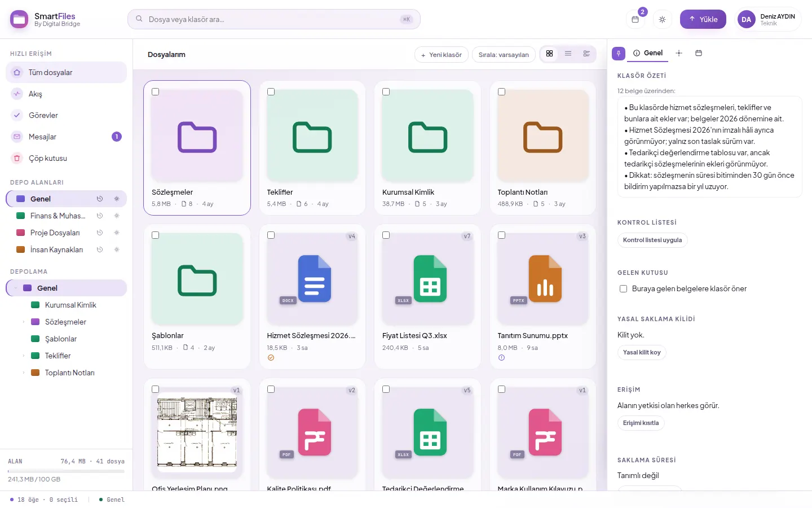812x508 pixels.
Task: Select the Kurumsal Kimlik folder checkbox
Action: (386, 91)
